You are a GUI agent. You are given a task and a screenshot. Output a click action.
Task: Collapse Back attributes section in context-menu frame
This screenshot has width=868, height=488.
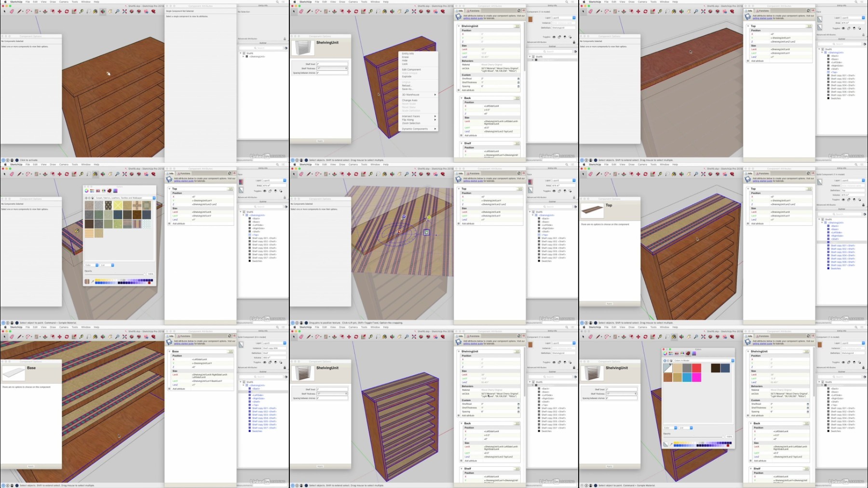(x=462, y=98)
